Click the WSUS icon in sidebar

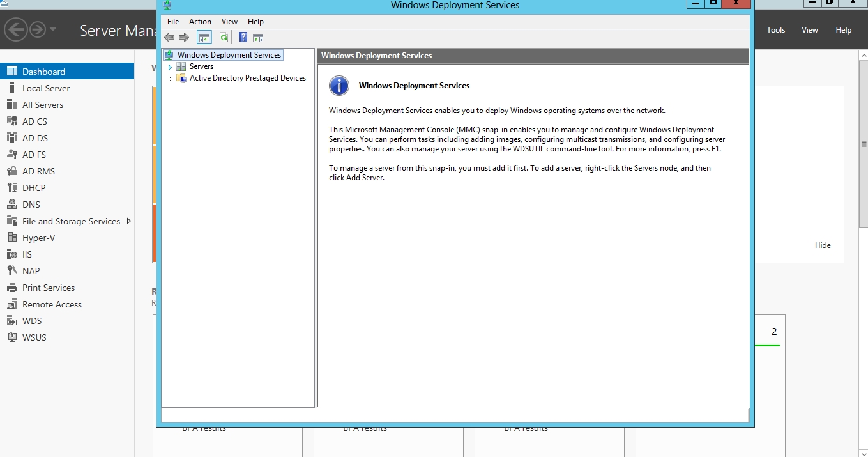coord(11,337)
